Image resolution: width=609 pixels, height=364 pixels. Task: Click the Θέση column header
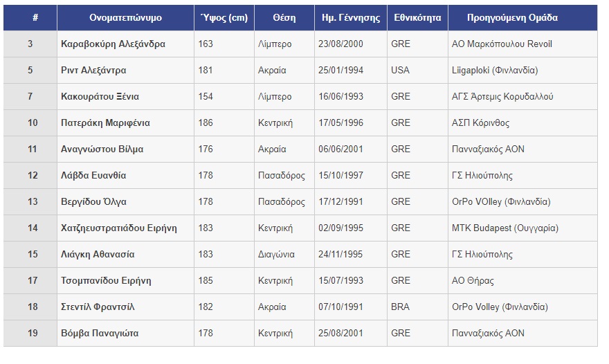(284, 18)
